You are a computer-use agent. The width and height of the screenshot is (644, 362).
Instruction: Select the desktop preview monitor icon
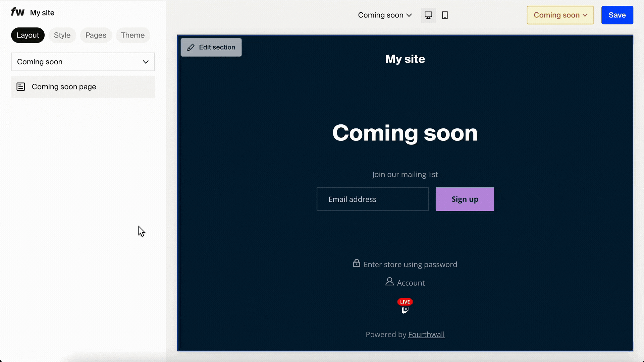point(428,15)
